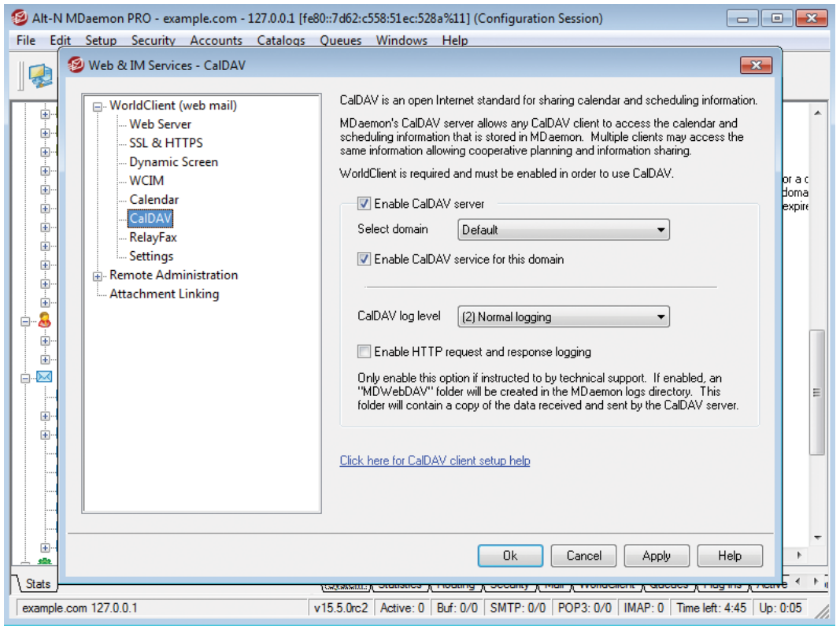Select RelayFax in the tree
The height and width of the screenshot is (629, 840).
(153, 237)
